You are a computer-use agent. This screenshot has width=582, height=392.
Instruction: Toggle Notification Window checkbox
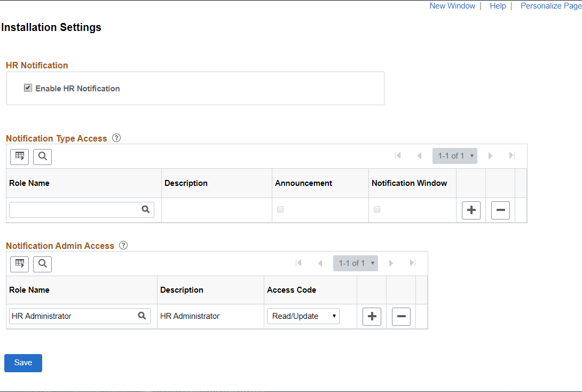[x=377, y=209]
